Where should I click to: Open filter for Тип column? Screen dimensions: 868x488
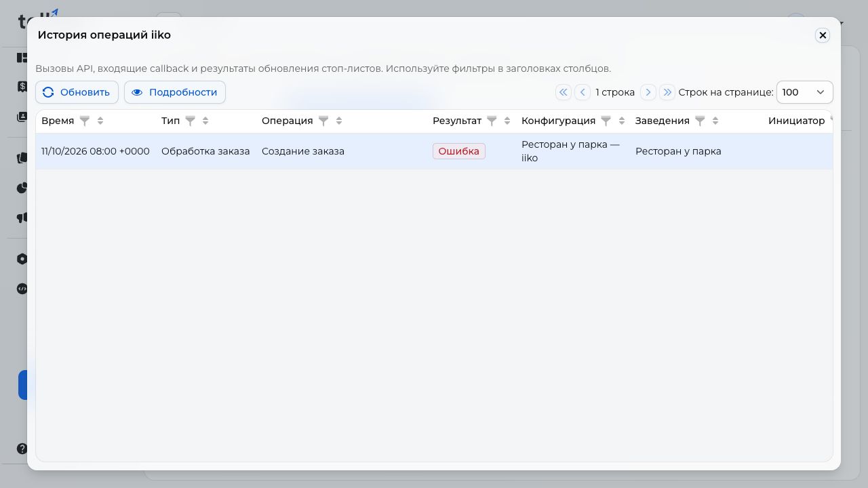(x=191, y=121)
